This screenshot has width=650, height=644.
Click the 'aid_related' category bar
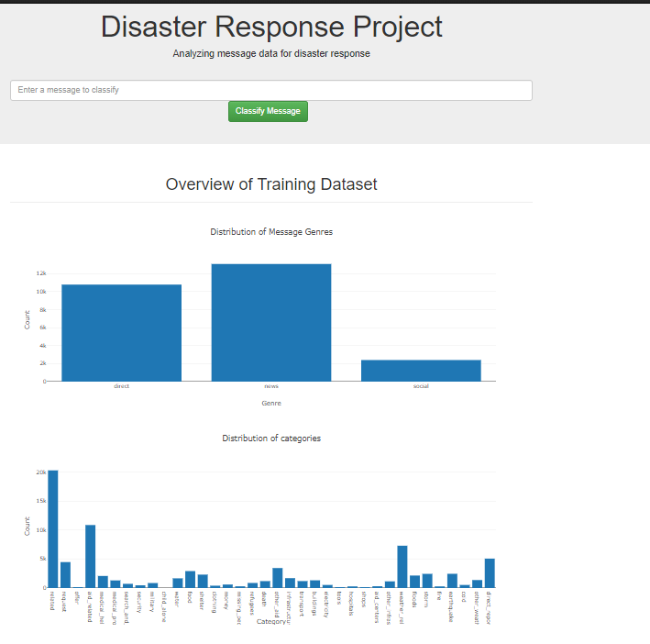click(91, 556)
